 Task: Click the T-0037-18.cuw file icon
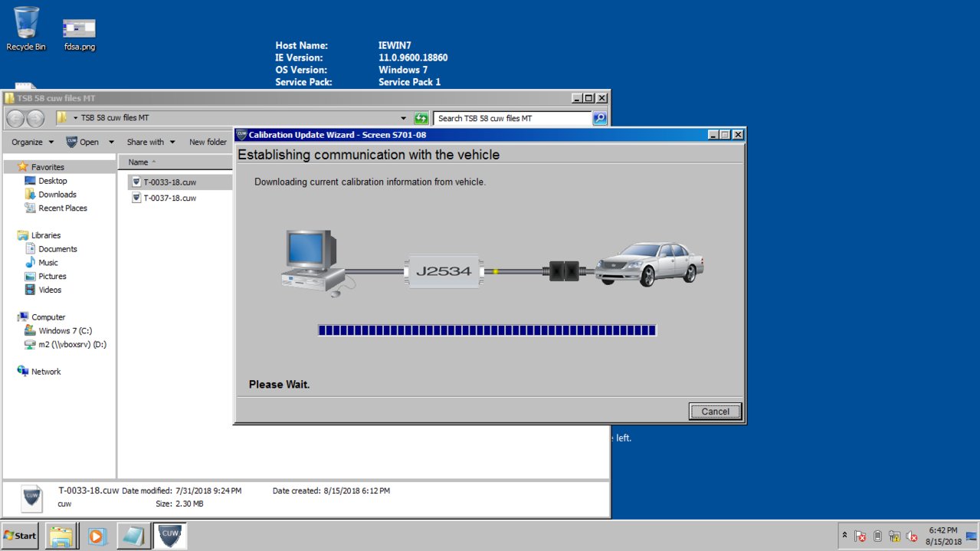point(136,198)
